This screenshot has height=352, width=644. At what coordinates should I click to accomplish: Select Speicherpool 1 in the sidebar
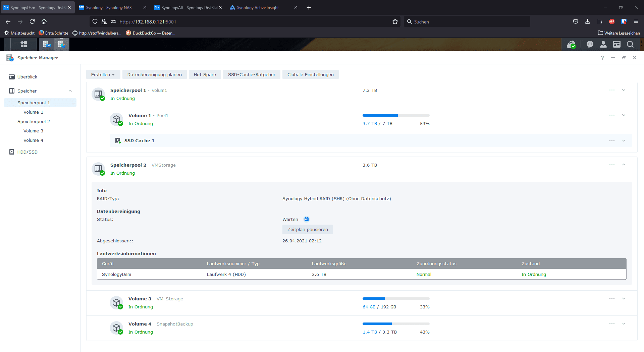(x=40, y=103)
